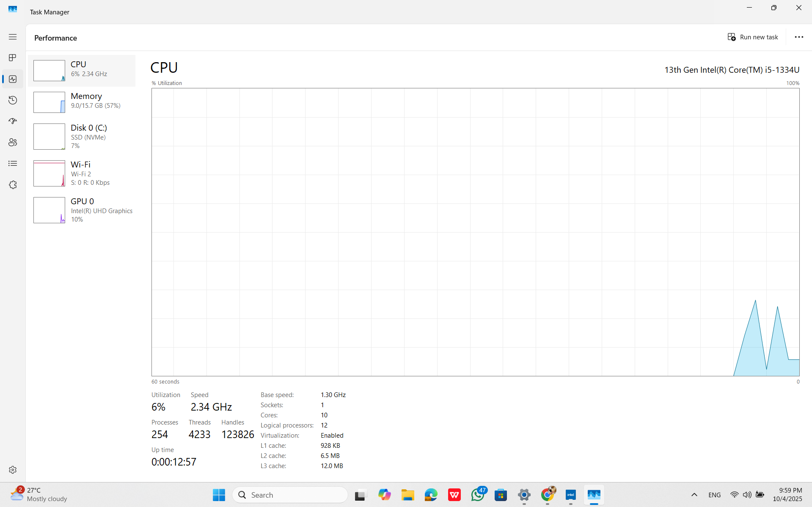Screen dimensions: 812x507
Task: Click the CPU utilization graph
Action: point(476,232)
